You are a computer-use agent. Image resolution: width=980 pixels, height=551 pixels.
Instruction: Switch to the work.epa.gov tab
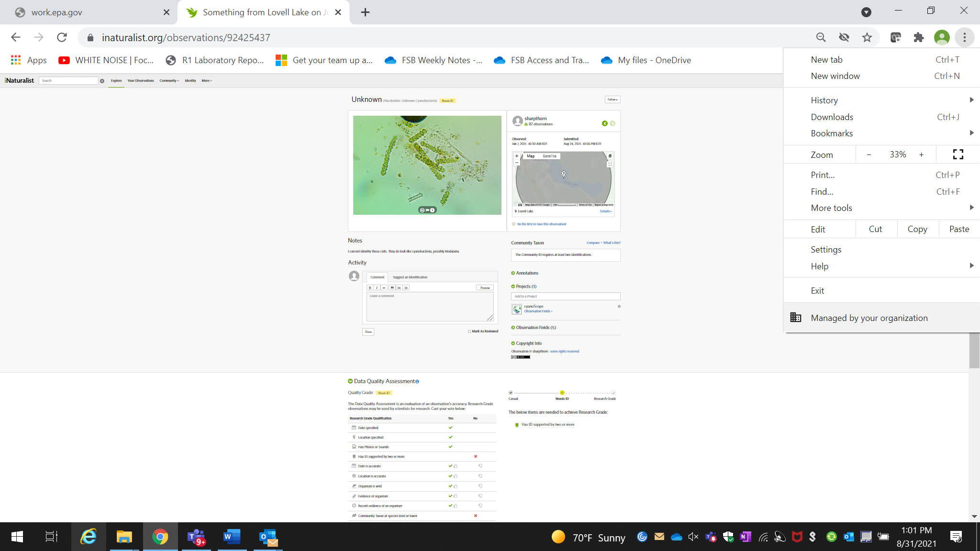click(x=56, y=12)
